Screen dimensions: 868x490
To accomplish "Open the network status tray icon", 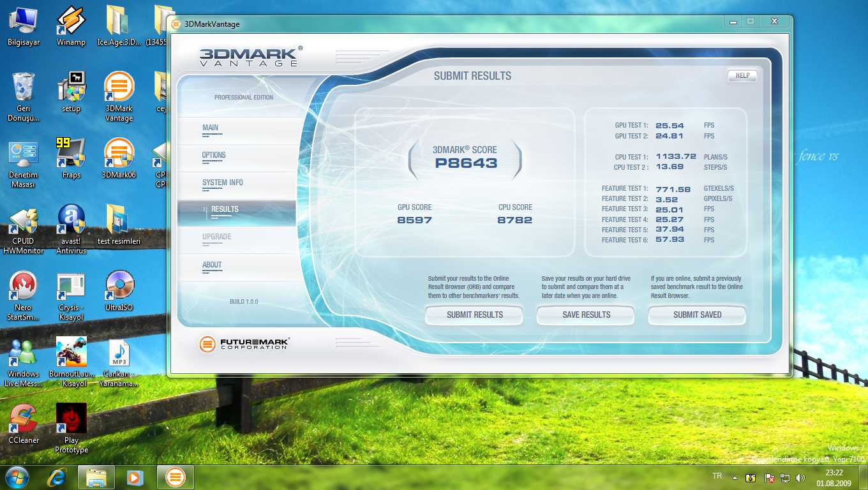I will [785, 477].
